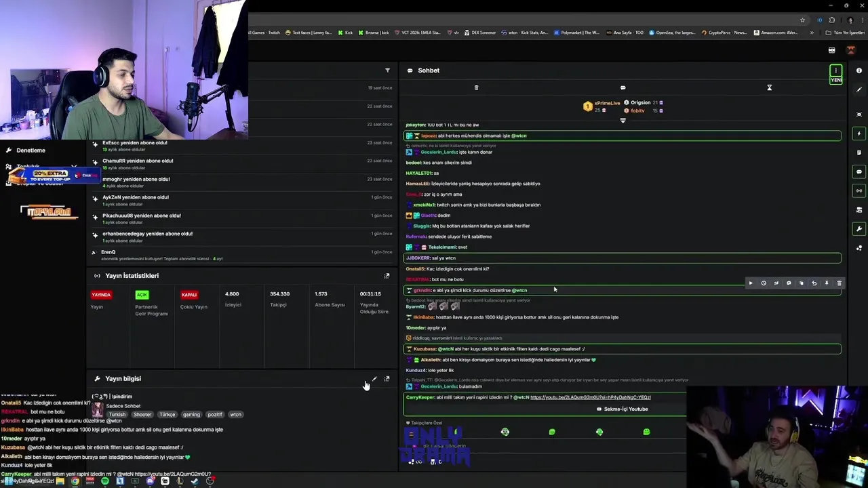868x488 pixels.
Task: Click the Steam icon in the taskbar
Action: pos(195,481)
